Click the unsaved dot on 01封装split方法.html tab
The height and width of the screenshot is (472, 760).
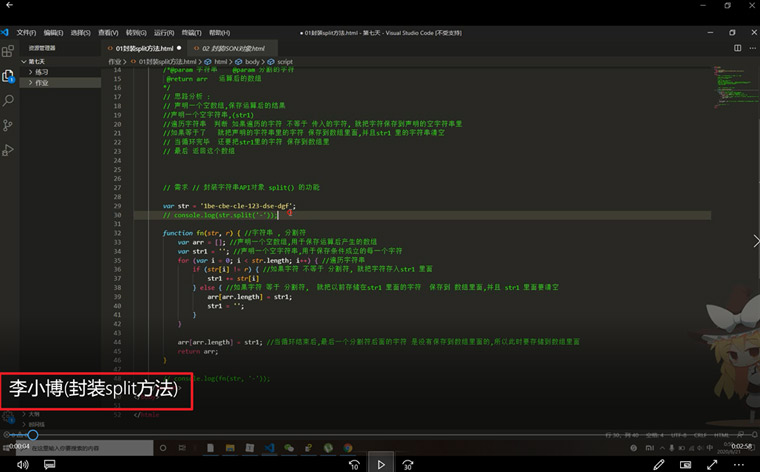(x=179, y=48)
